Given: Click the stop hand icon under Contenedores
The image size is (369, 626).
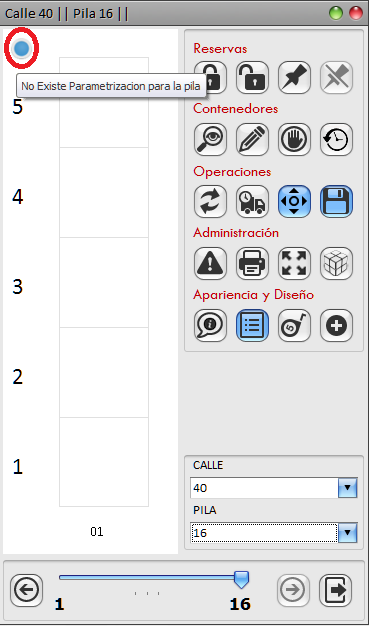Looking at the screenshot, I should pyautogui.click(x=294, y=139).
